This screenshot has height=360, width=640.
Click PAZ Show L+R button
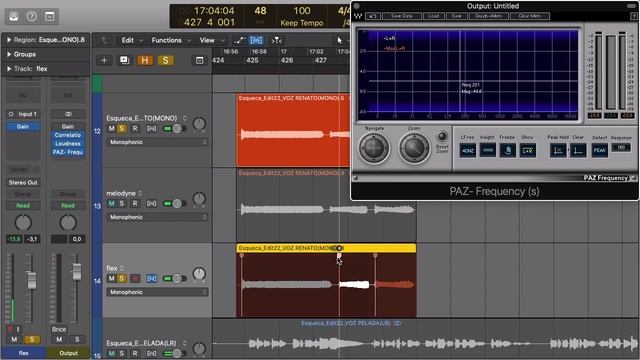pyautogui.click(x=527, y=151)
